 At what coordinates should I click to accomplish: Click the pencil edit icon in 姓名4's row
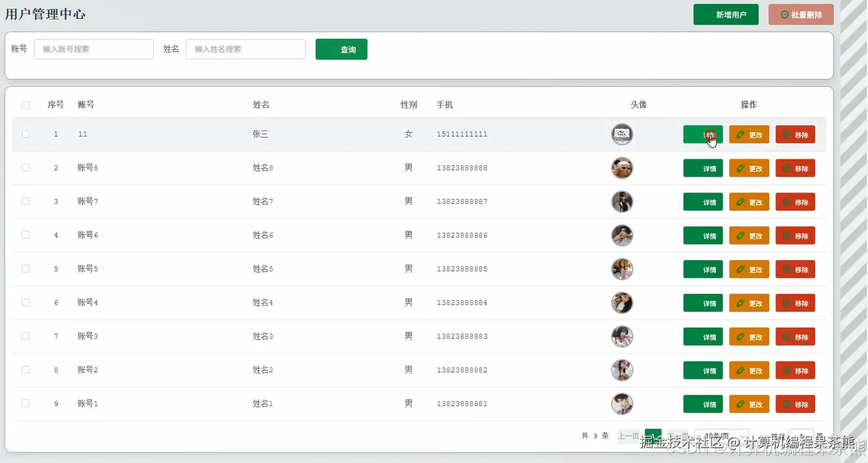[741, 303]
